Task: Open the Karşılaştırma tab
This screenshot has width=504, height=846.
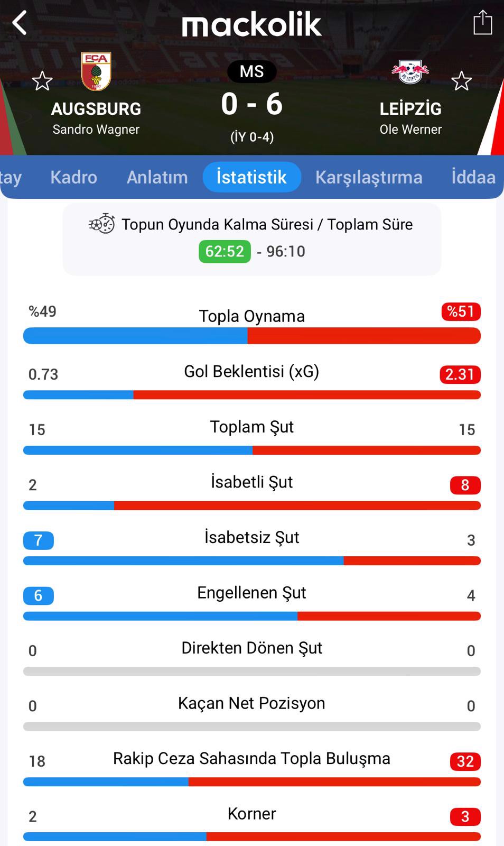Action: tap(369, 177)
